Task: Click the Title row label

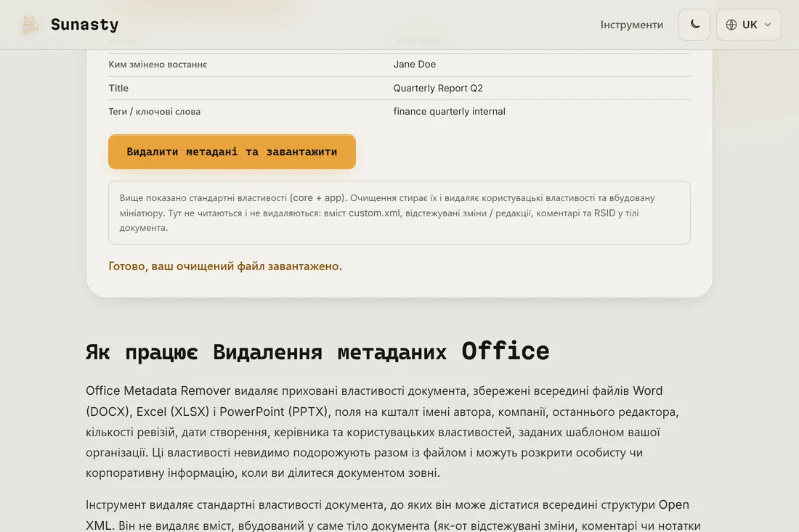Action: pyautogui.click(x=118, y=88)
